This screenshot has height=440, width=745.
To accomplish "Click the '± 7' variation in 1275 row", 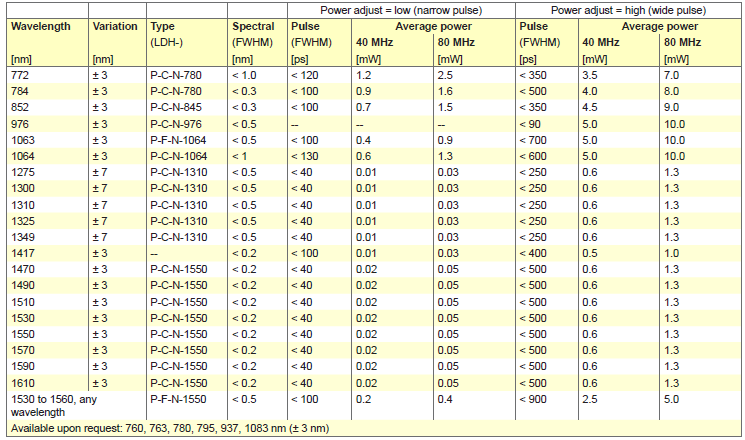I will (100, 172).
